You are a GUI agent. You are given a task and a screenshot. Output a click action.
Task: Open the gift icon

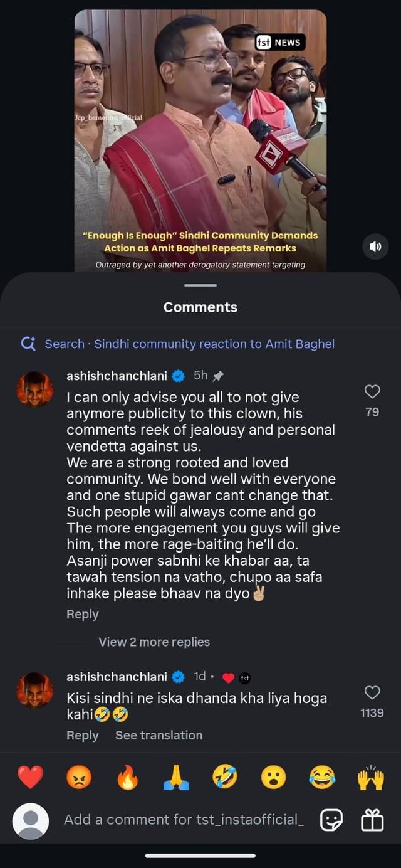[372, 820]
